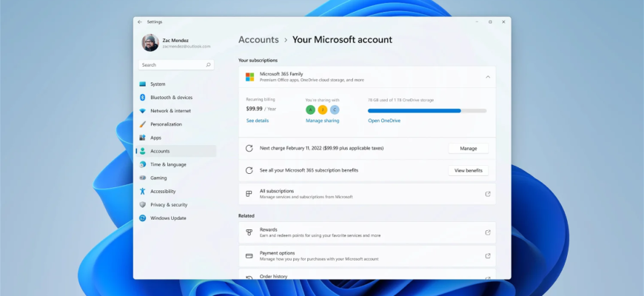Click the Payment options card icon
This screenshot has height=296, width=644.
coord(249,256)
